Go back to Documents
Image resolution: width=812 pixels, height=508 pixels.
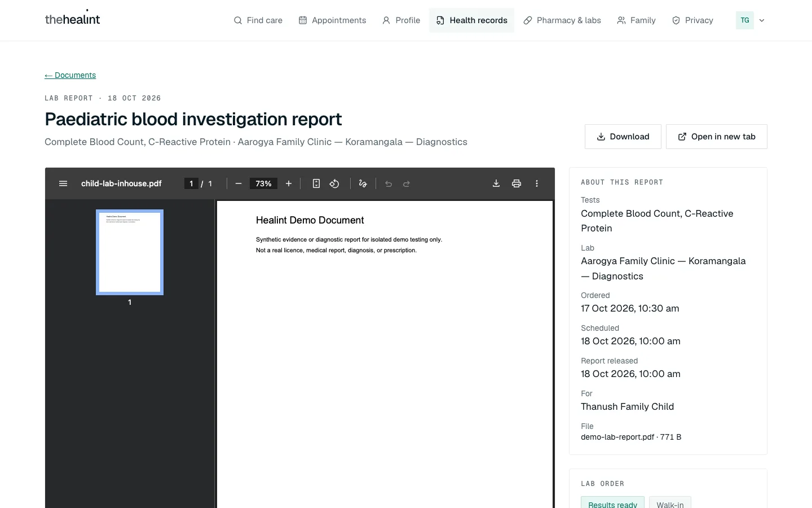pyautogui.click(x=70, y=75)
